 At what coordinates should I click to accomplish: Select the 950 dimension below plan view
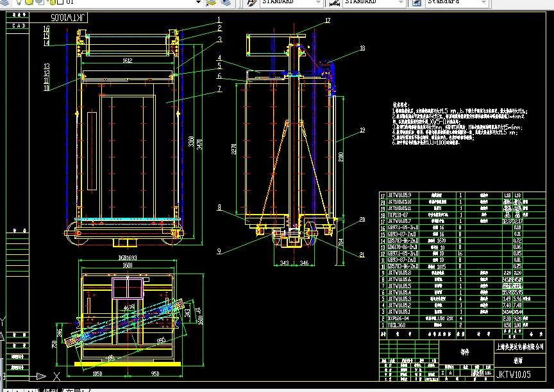(155, 373)
